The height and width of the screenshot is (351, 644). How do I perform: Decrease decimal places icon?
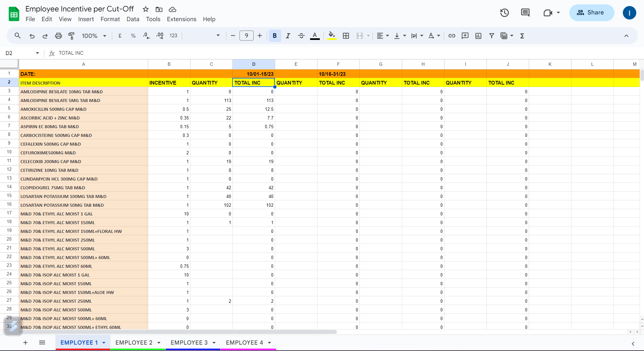(x=146, y=36)
